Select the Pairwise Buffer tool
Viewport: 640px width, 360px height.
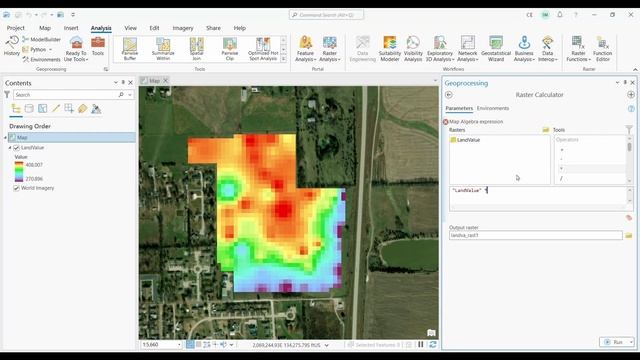pos(130,49)
